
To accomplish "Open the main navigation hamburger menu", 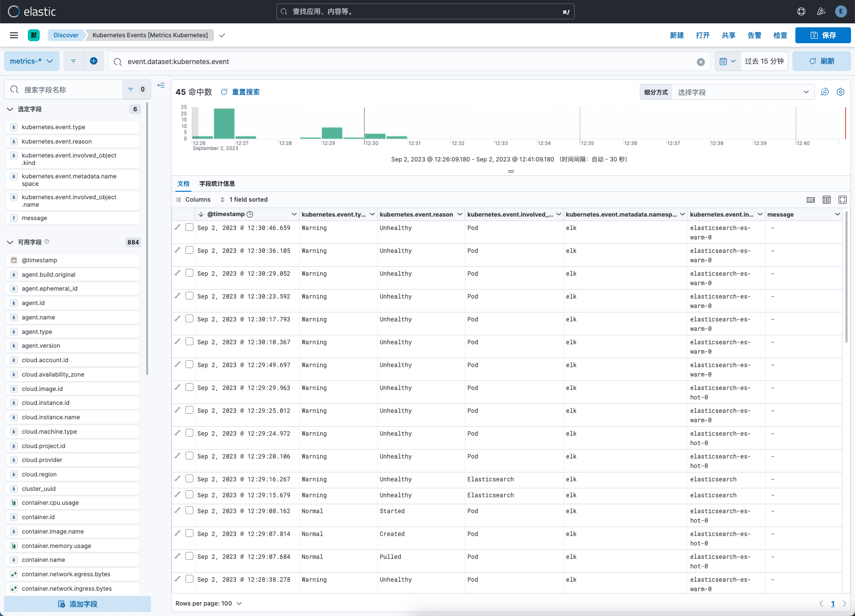I will point(14,35).
